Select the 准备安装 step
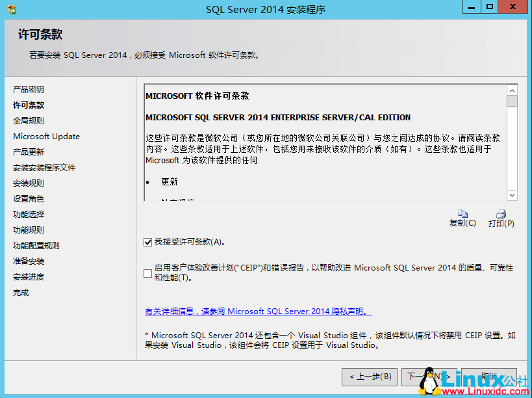The width and height of the screenshot is (532, 398). pos(27,261)
